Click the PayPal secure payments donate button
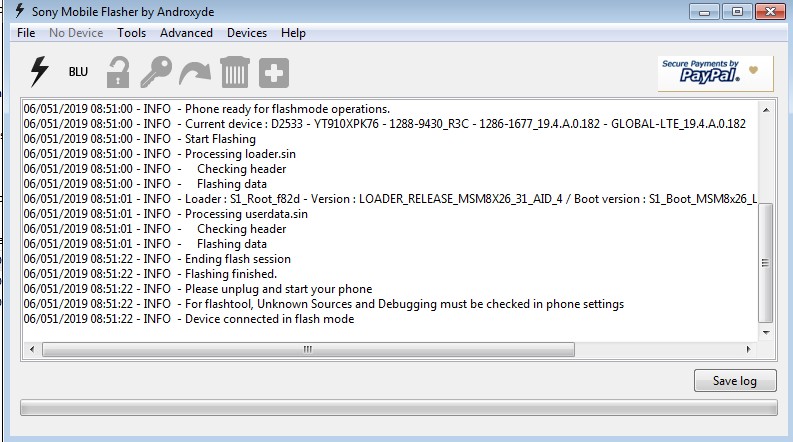Viewport: 793px width, 442px height. coord(715,73)
